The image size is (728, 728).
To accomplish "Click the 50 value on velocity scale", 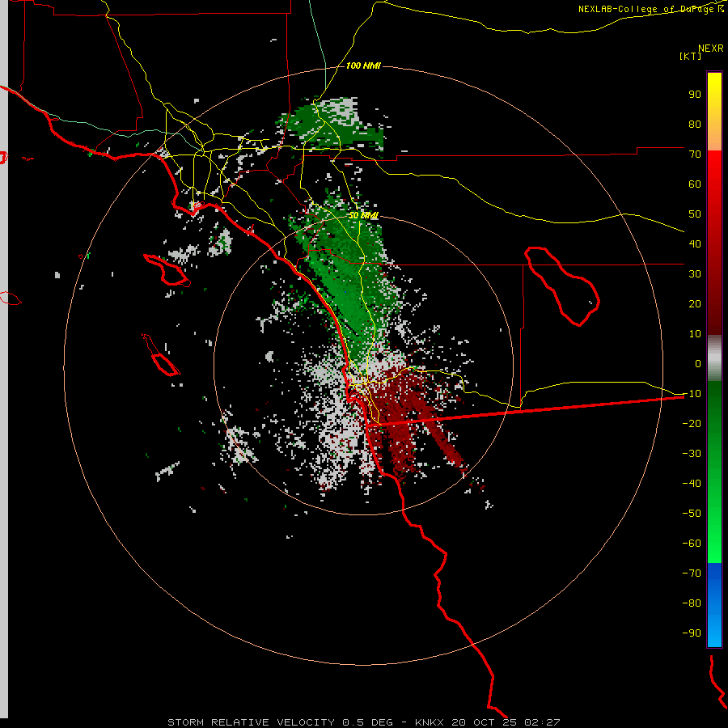I will (695, 214).
